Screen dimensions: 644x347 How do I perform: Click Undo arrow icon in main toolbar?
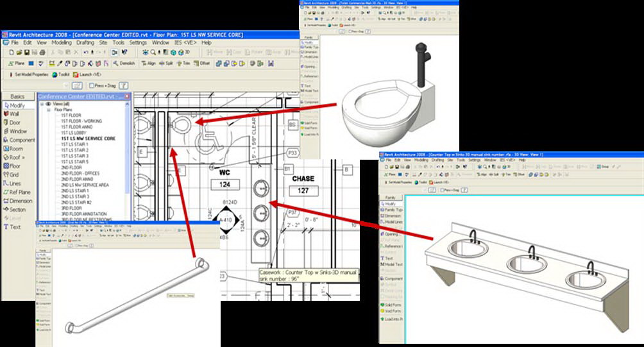[86, 53]
